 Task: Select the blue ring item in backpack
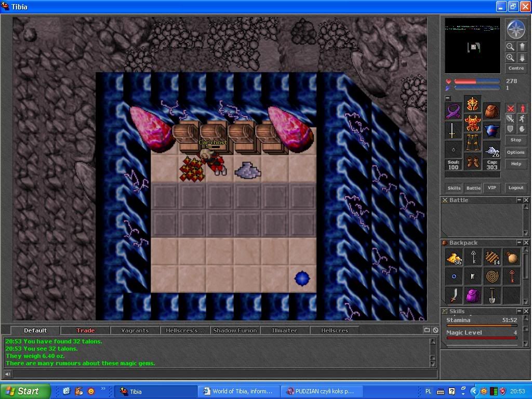(x=454, y=277)
